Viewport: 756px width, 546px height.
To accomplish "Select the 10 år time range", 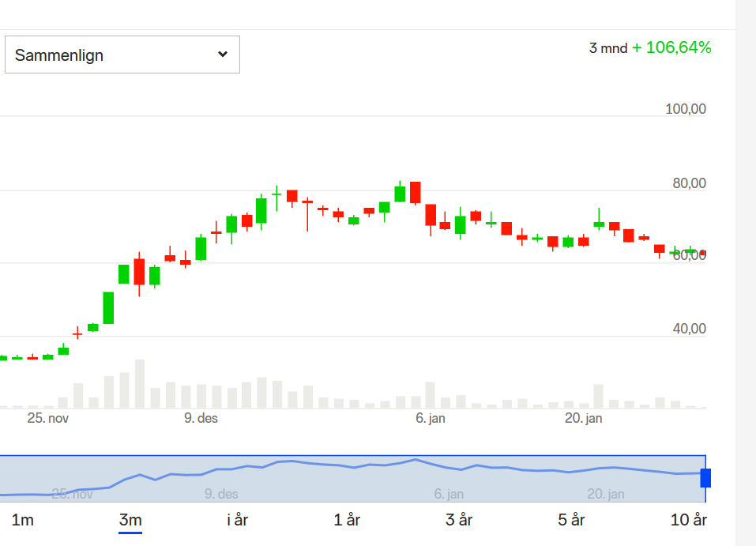I will (688, 520).
